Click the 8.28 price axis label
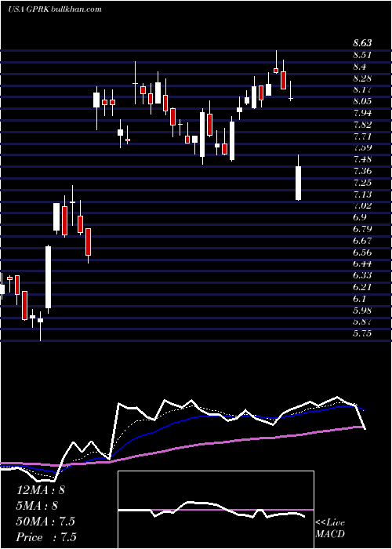This screenshot has width=392, height=549. (x=362, y=78)
